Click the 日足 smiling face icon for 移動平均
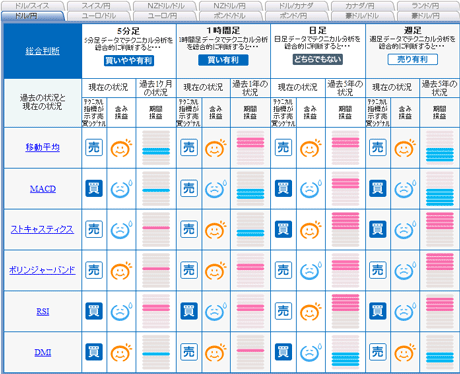The width and height of the screenshot is (460, 374). (x=311, y=148)
